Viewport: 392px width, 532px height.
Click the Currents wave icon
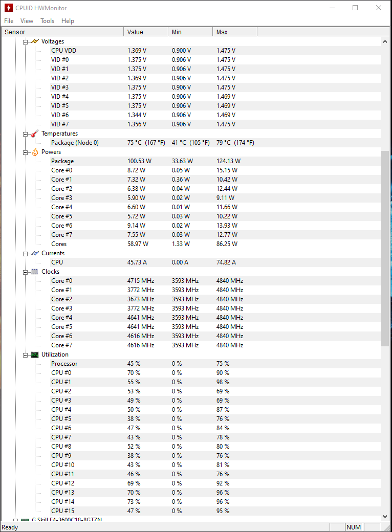(35, 253)
